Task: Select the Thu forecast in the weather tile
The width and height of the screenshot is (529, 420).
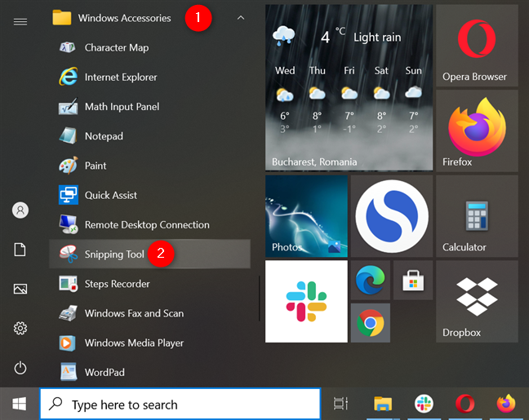Action: [x=317, y=99]
